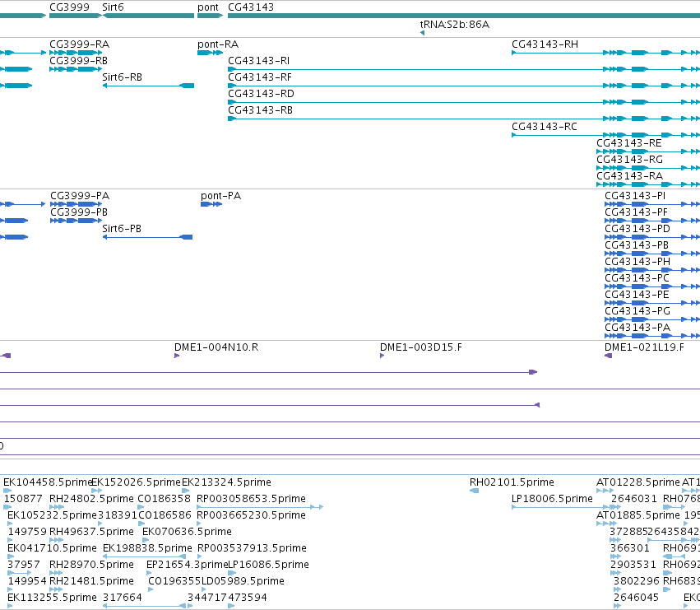Click the LD05989.5prime EST label
700x610 pixels.
pos(243,582)
